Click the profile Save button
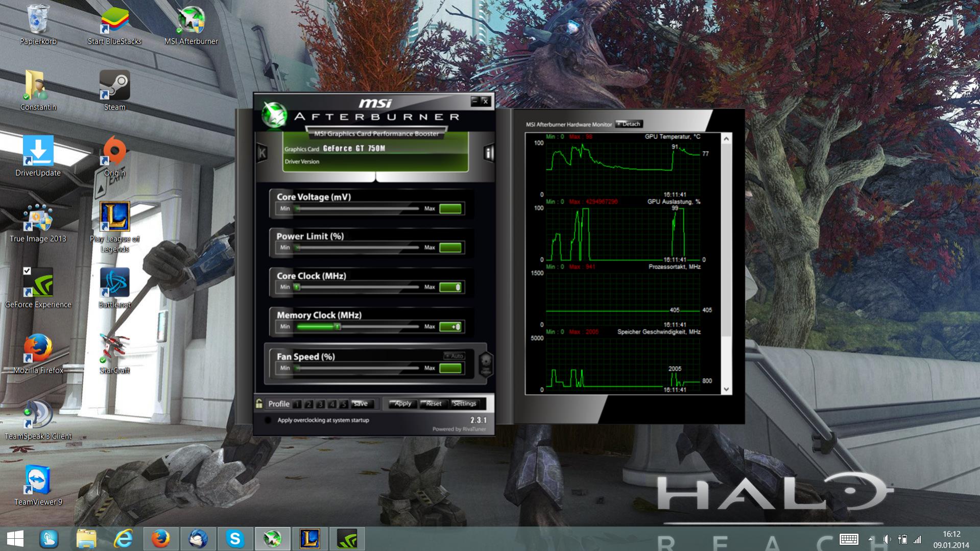980x551 pixels. [x=361, y=404]
